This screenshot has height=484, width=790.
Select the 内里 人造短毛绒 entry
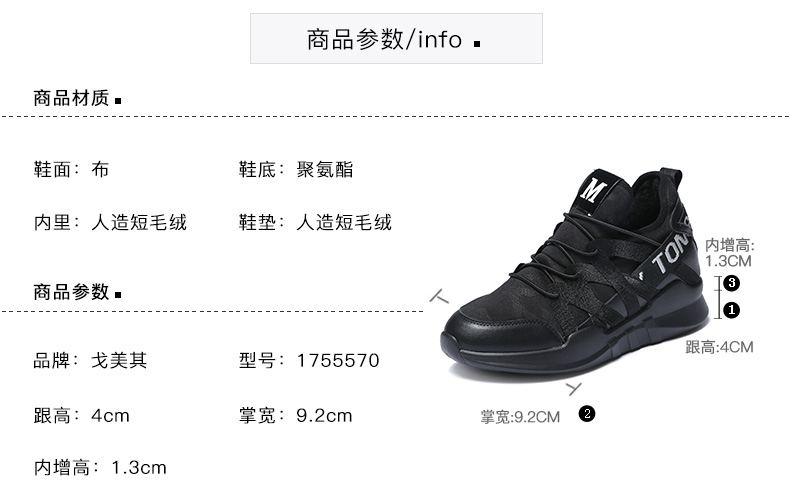(x=110, y=222)
